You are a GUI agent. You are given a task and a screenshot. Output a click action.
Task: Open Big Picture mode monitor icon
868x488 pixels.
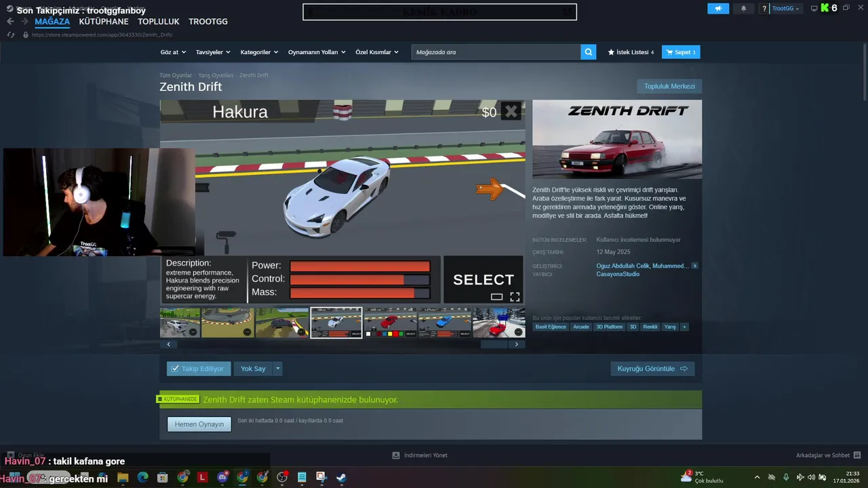(x=814, y=8)
